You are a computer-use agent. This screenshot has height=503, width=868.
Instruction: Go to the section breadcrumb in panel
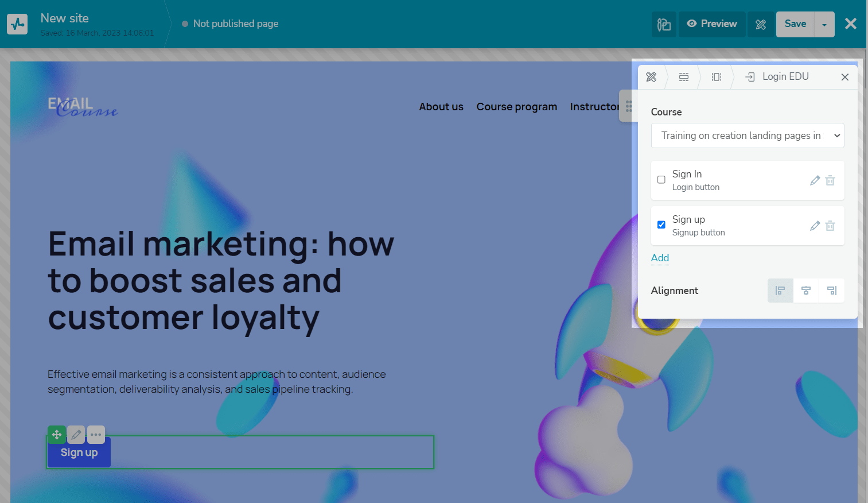tap(684, 77)
